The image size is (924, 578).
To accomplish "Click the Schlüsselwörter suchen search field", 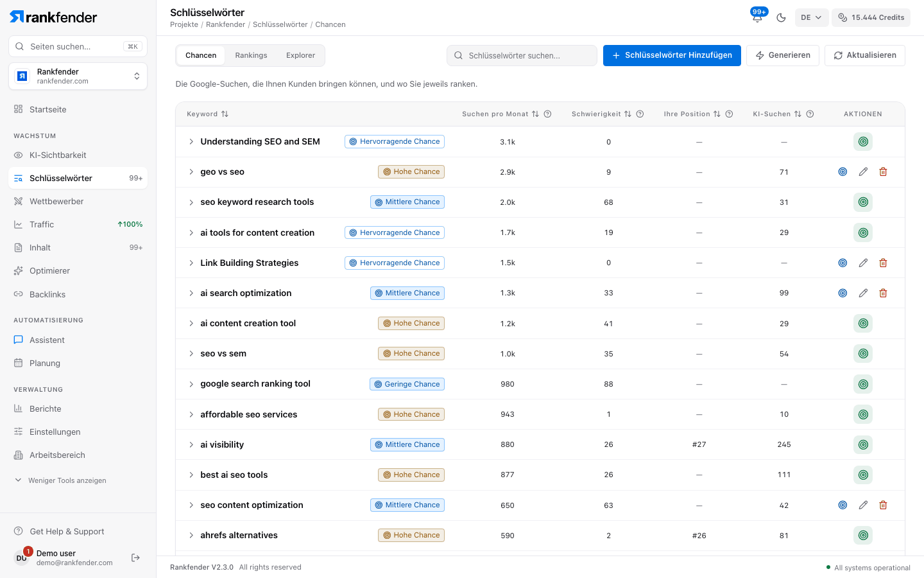I will (522, 55).
